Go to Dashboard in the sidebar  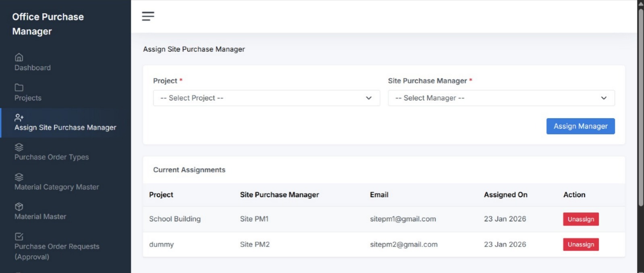tap(33, 68)
